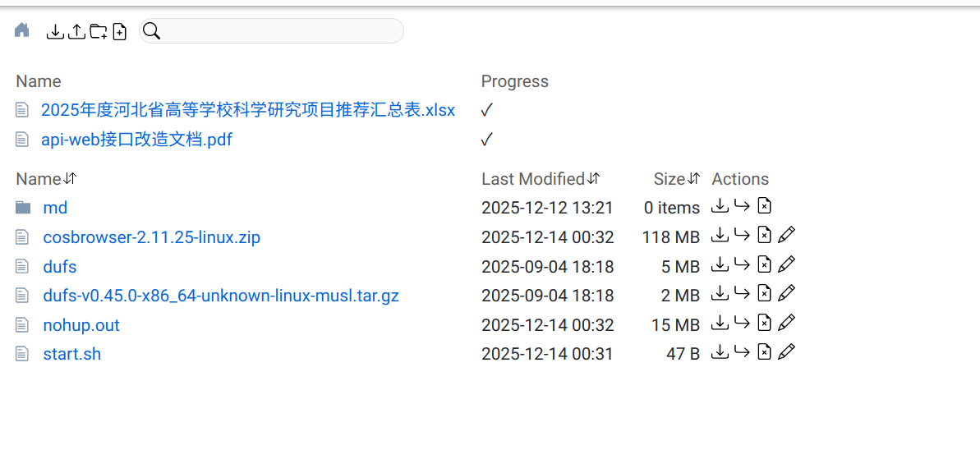Open the uploaded 2025 xlsx file link

pos(247,110)
